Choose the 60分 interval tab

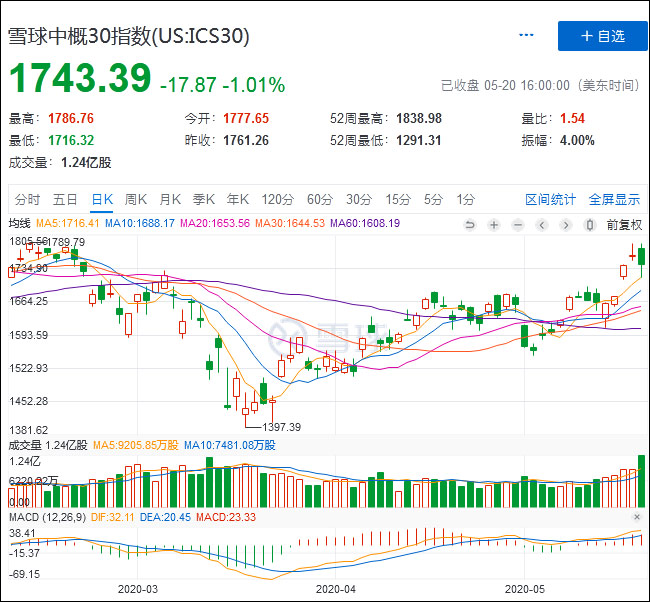pyautogui.click(x=320, y=199)
